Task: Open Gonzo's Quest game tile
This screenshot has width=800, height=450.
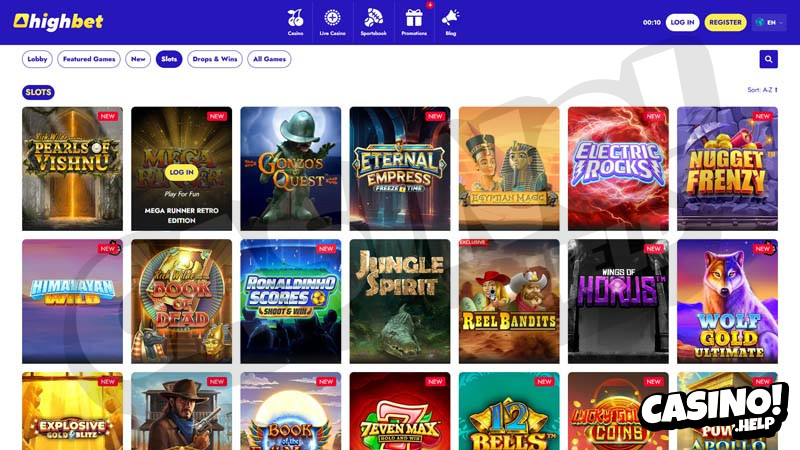Action: (291, 169)
